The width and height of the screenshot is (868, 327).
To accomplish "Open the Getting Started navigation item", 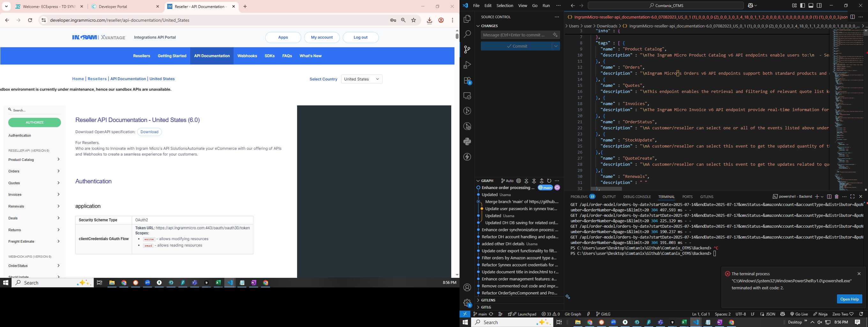I will tap(172, 56).
